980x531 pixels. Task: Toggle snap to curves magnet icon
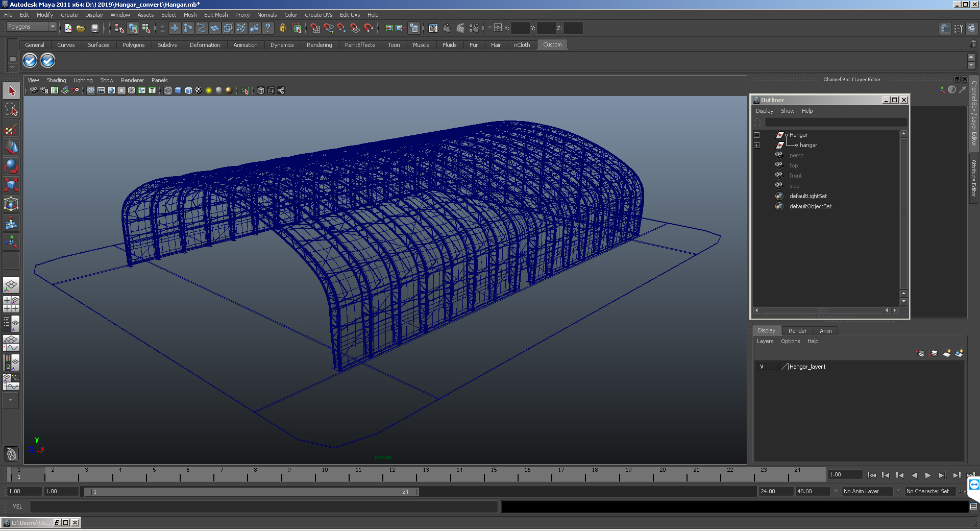pos(328,28)
